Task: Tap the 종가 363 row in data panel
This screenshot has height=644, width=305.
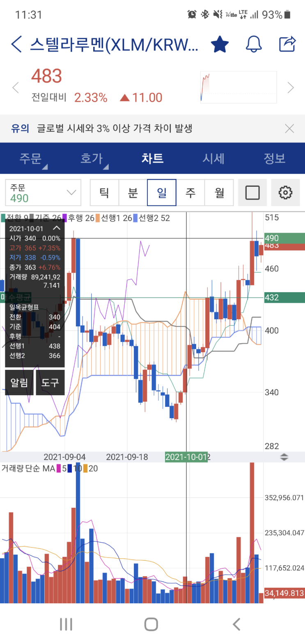Action: coord(34,267)
